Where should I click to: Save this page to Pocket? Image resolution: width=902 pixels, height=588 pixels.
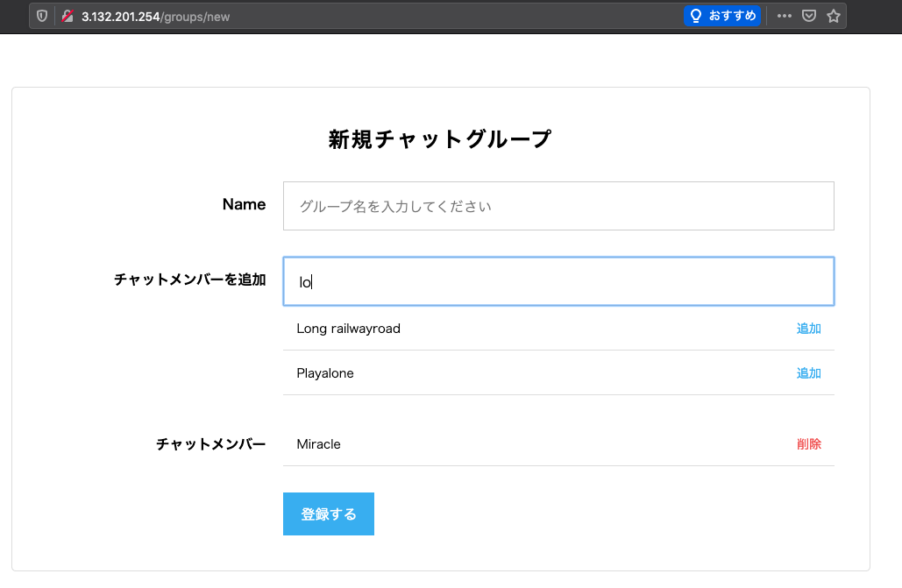(808, 16)
